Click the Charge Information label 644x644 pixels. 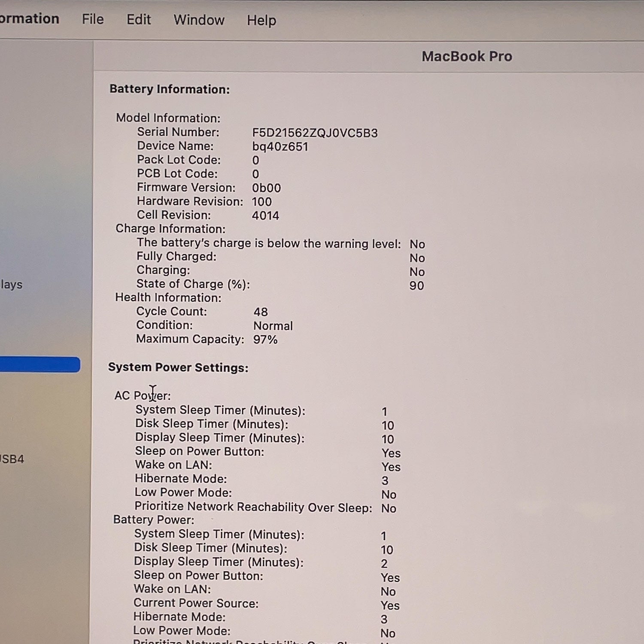tap(170, 229)
